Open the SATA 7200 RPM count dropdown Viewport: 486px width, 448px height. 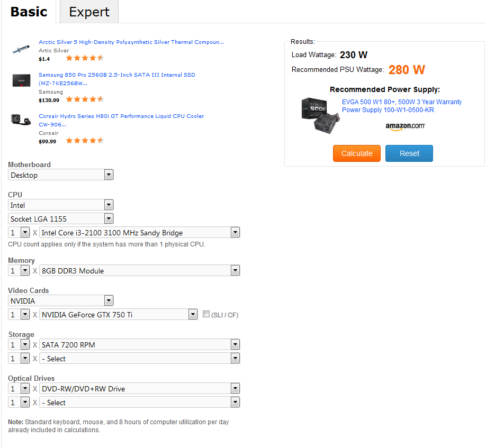point(19,344)
